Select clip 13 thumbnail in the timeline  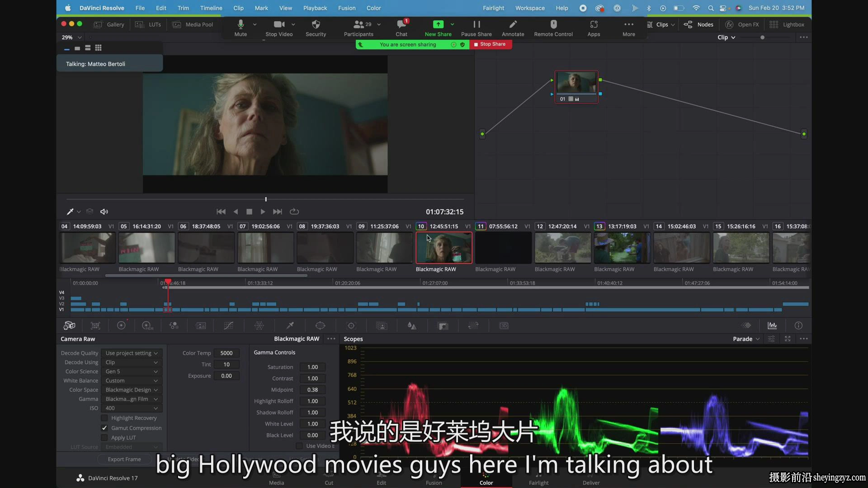click(622, 248)
